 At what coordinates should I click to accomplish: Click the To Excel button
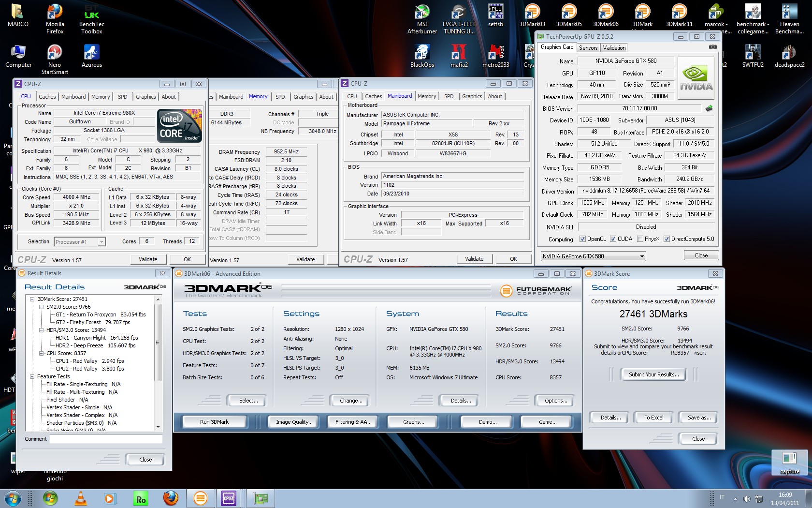(x=653, y=418)
